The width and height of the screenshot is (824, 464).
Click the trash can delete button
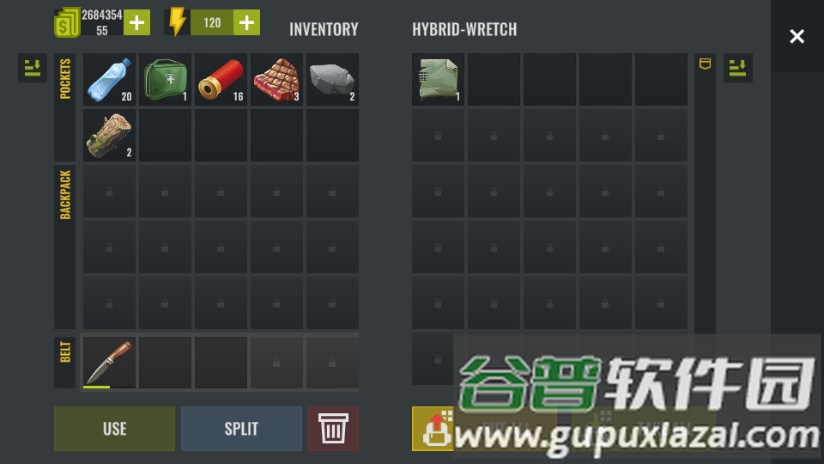tap(333, 428)
